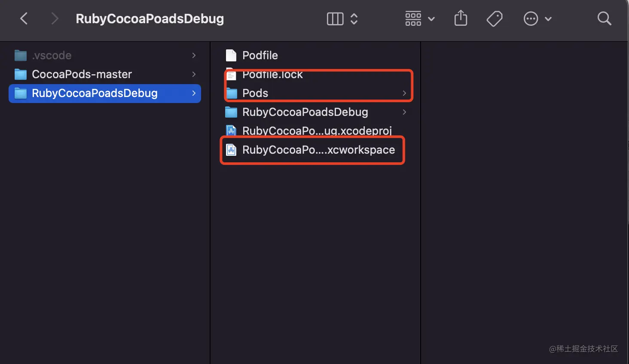Click the back navigation arrow

click(24, 18)
